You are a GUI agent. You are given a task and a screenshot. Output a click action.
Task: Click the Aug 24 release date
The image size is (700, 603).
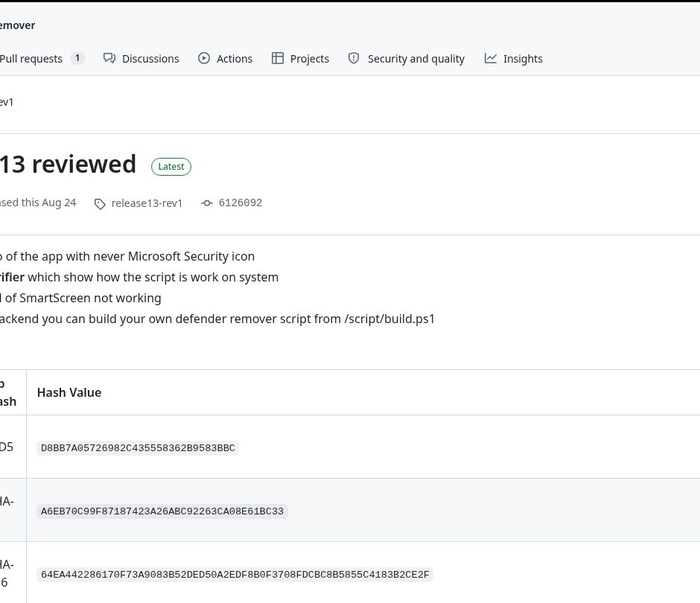tap(59, 202)
